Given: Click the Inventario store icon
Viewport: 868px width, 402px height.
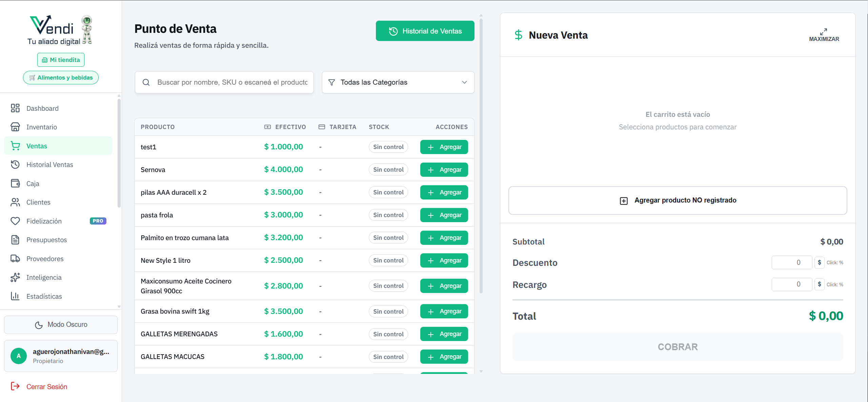Looking at the screenshot, I should (15, 127).
